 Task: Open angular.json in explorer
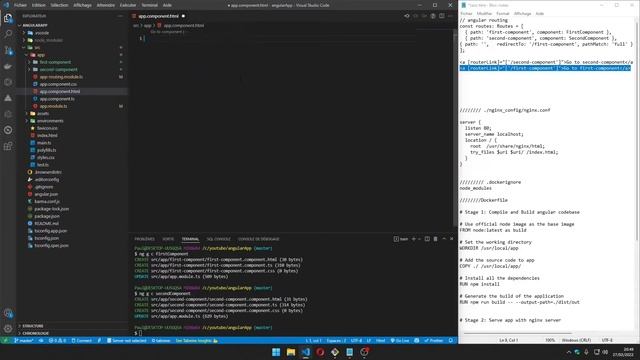click(46, 194)
